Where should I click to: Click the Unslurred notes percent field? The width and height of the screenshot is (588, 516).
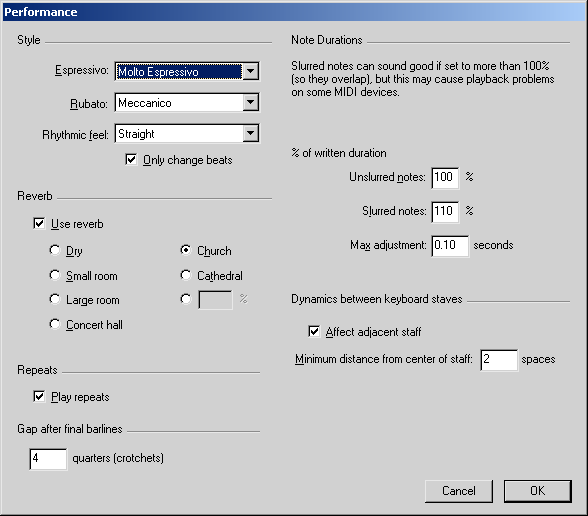pos(445,178)
